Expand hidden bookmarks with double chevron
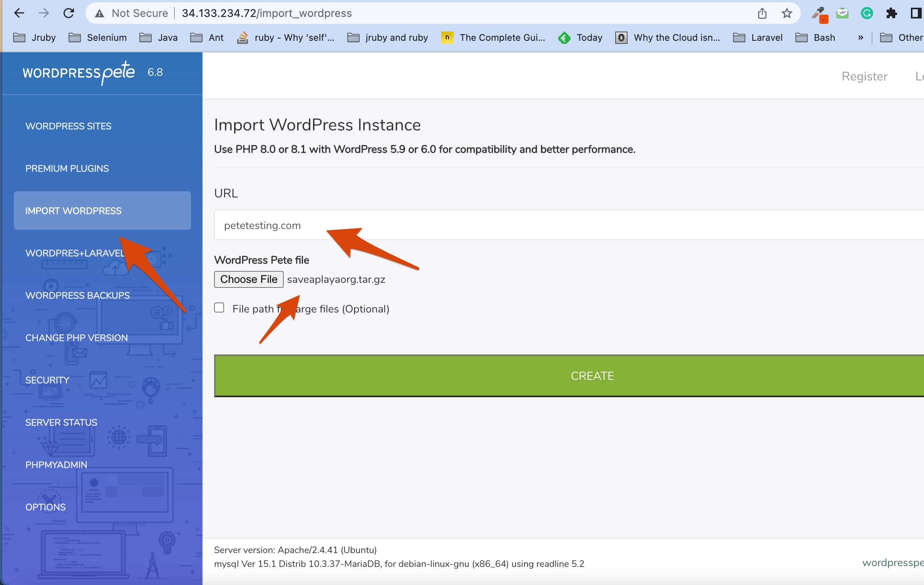Screen dimensions: 924x585 [860, 37]
